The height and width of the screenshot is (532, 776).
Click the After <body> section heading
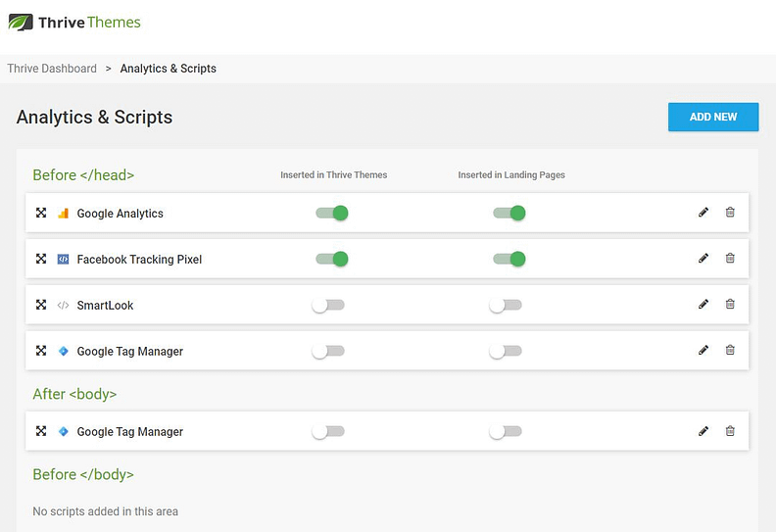tap(74, 394)
